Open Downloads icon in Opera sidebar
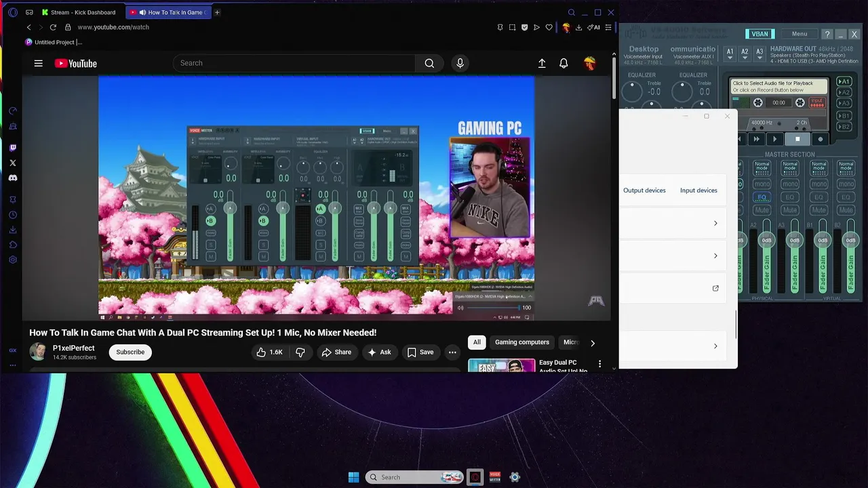 [x=13, y=230]
